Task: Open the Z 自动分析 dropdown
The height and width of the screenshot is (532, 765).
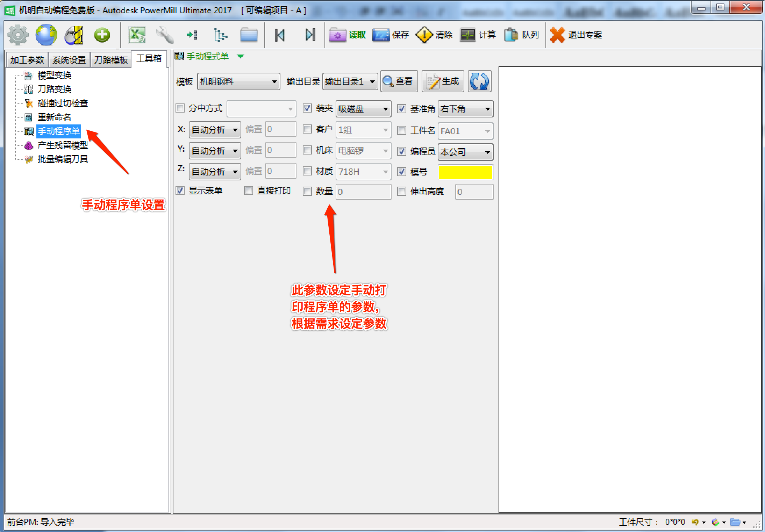Action: [215, 172]
